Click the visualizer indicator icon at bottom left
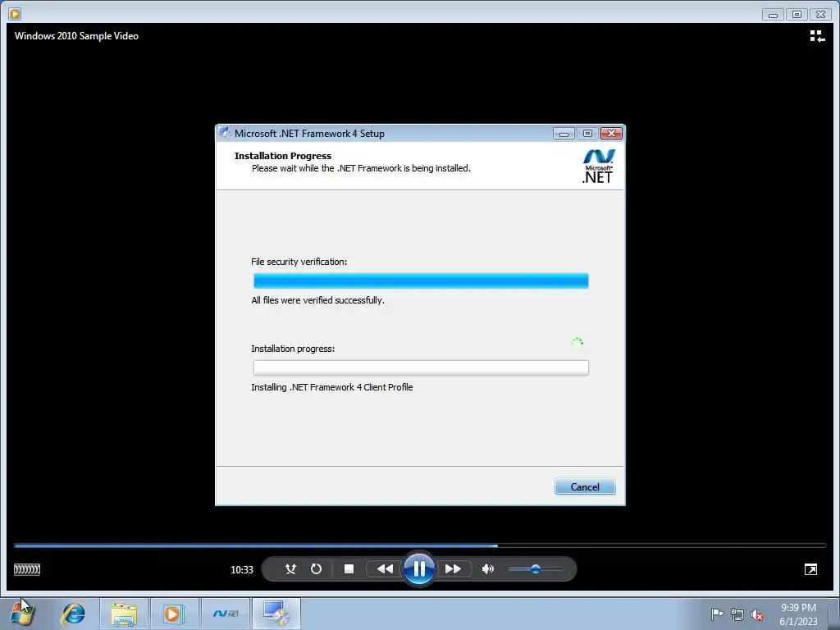 [x=27, y=569]
